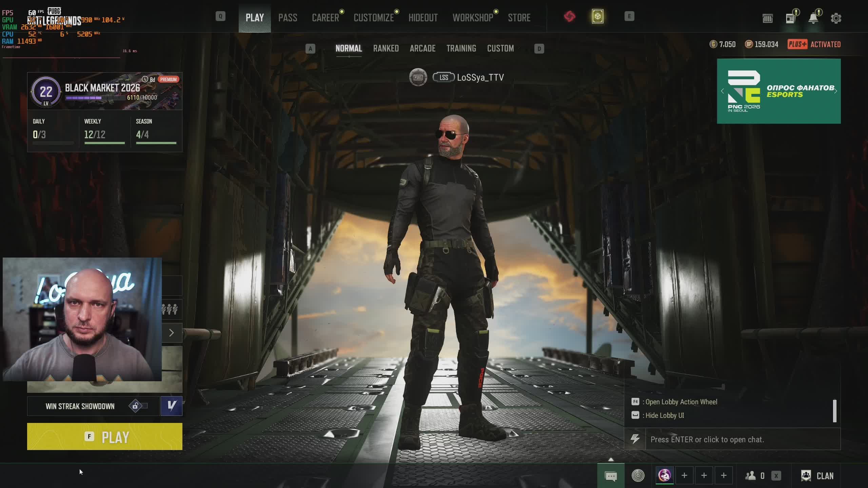This screenshot has width=868, height=488.
Task: Click the 'Open Lobby Action Wheel' hint
Action: pyautogui.click(x=674, y=402)
